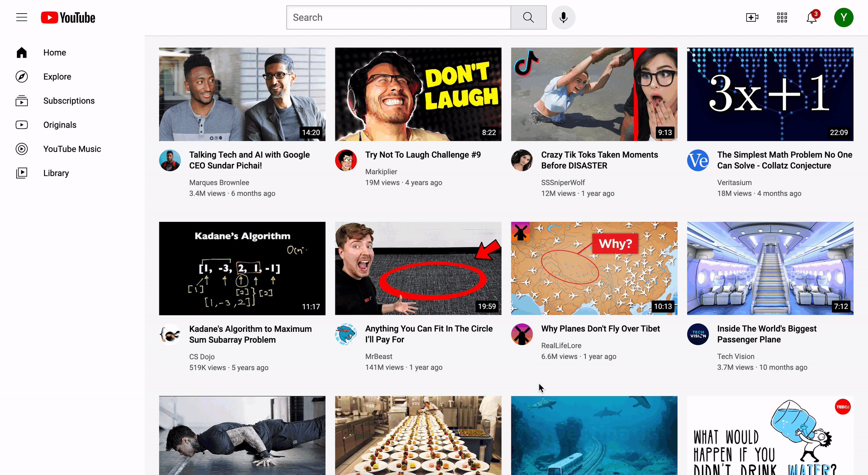This screenshot has height=475, width=868.
Task: Open 'Try Not To Laugh Challenge #9' title
Action: tap(423, 155)
